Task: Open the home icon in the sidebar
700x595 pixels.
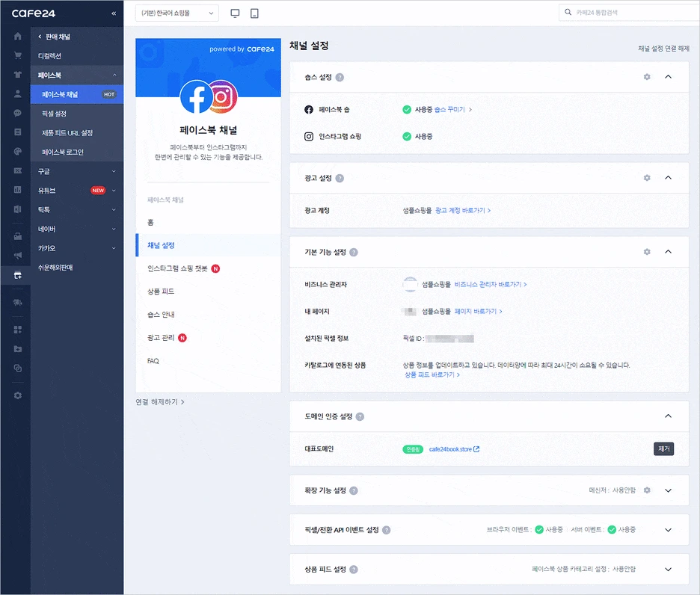Action: pyautogui.click(x=17, y=36)
